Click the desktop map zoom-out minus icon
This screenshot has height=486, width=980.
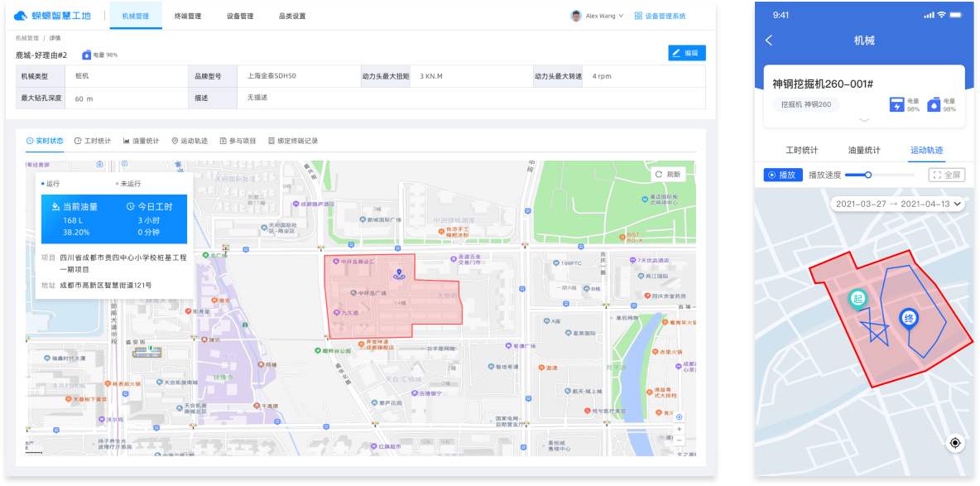click(x=680, y=440)
